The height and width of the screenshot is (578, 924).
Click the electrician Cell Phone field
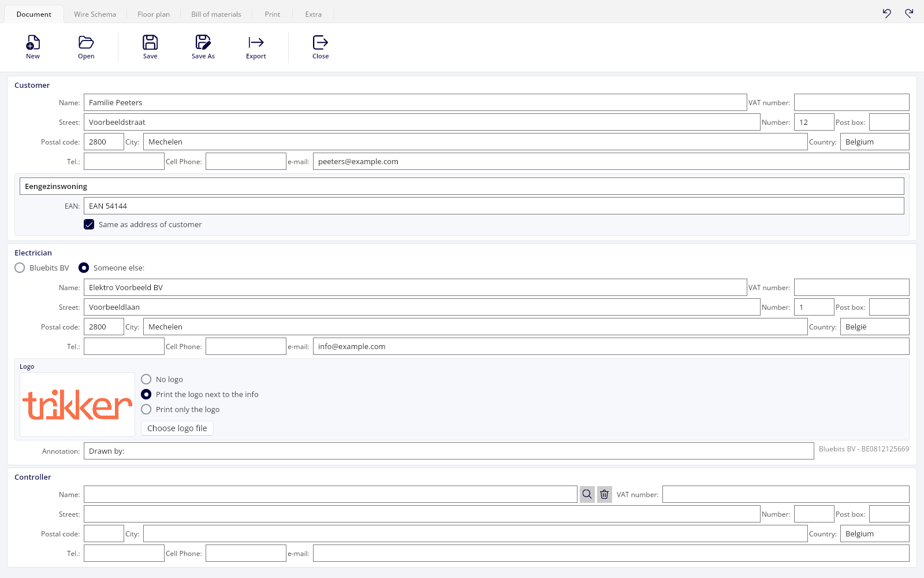245,346
